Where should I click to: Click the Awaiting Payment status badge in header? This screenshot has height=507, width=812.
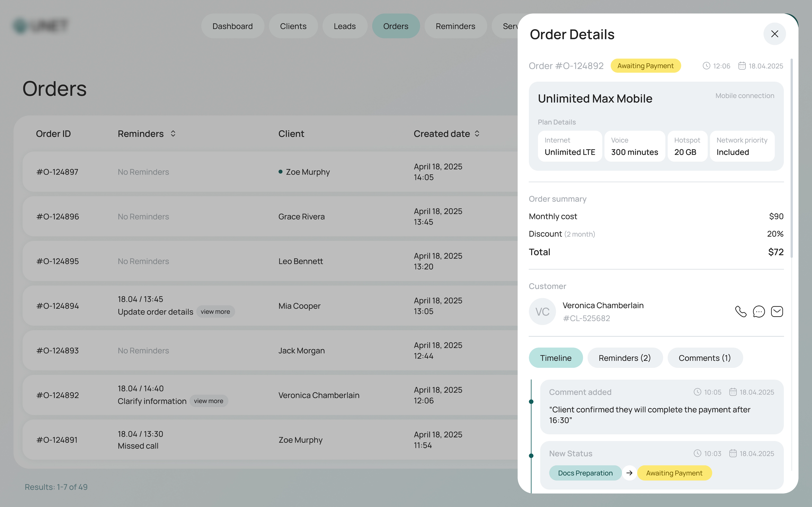tap(645, 66)
